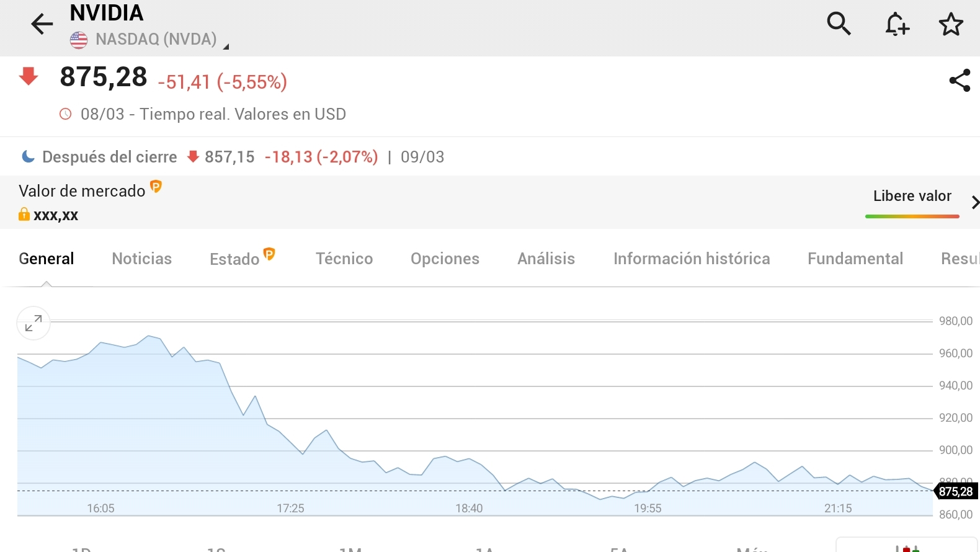Add a price alert with bell icon
Image resolution: width=980 pixels, height=552 pixels.
click(x=897, y=24)
